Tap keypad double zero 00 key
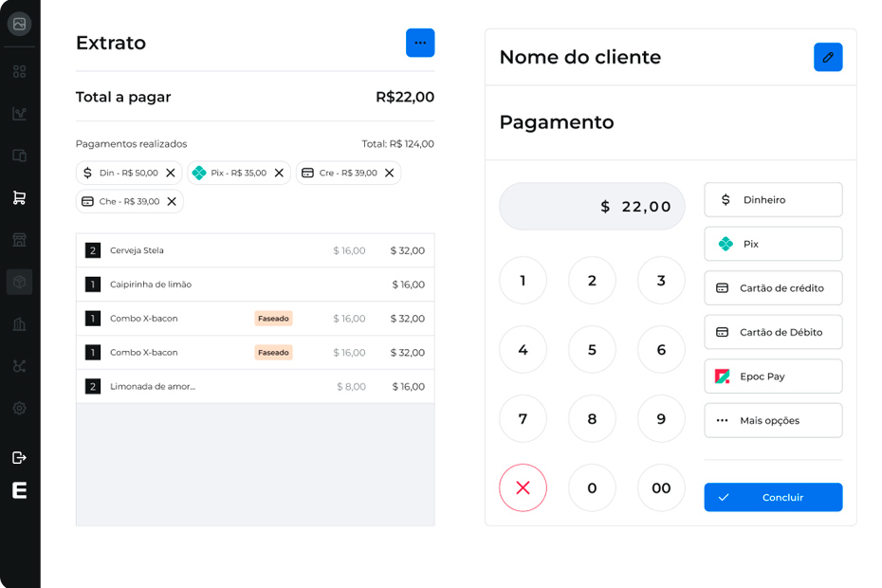Screen dimensions: 882x588 point(662,487)
